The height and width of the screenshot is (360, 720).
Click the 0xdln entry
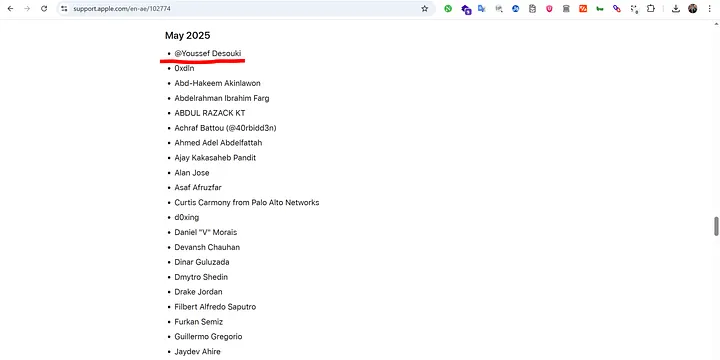184,68
